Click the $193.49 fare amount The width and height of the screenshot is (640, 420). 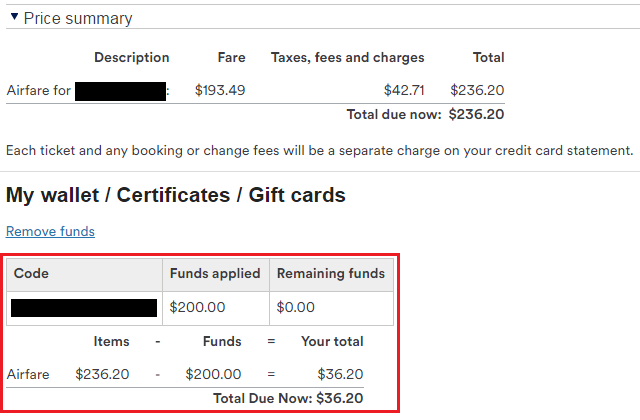(x=220, y=91)
